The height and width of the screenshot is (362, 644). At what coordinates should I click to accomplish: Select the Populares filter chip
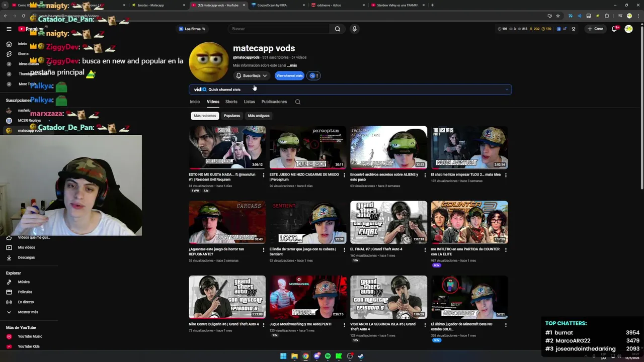232,116
